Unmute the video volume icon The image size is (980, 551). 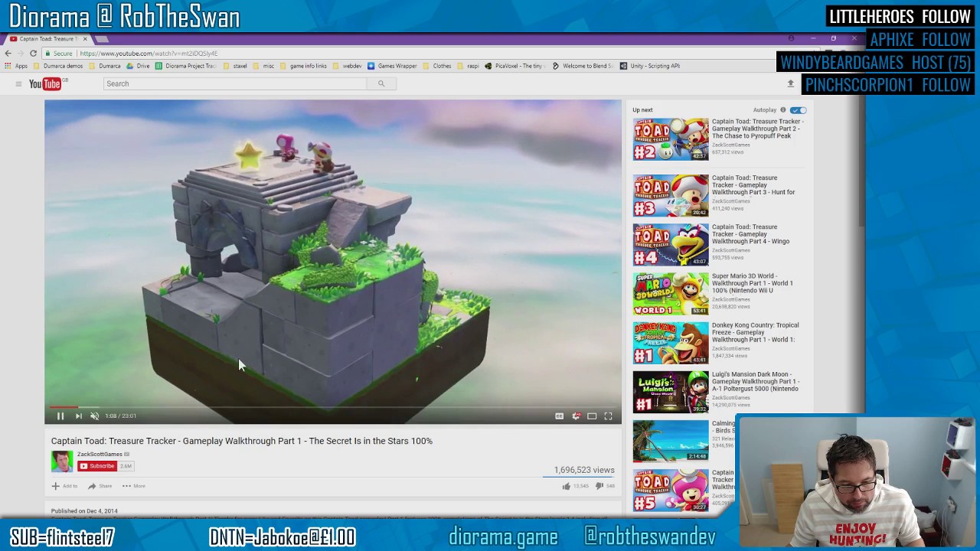point(94,416)
